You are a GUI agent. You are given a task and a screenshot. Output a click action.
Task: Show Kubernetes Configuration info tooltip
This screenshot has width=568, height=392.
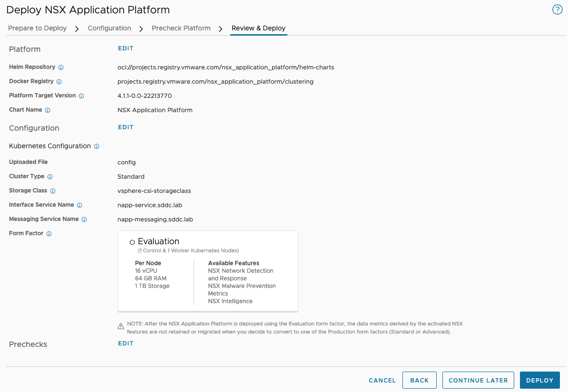(97, 146)
